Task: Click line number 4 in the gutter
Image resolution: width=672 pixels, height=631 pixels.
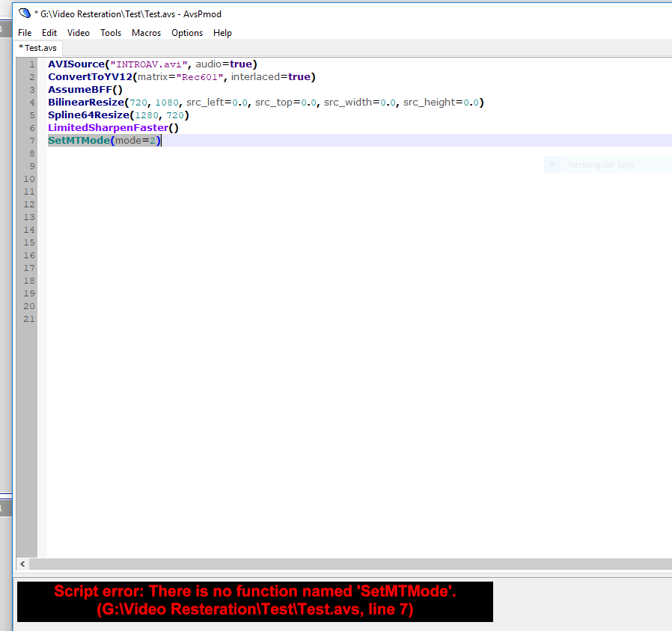Action: (31, 103)
